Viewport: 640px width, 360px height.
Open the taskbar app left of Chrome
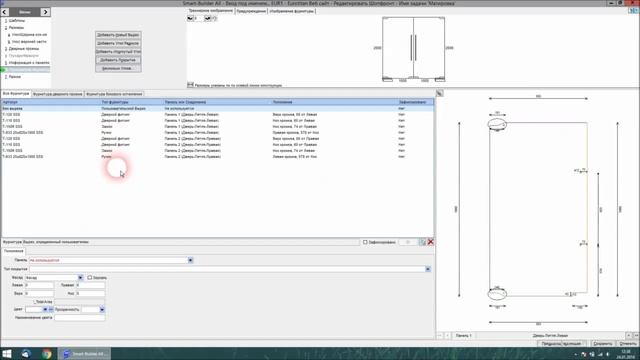(x=26, y=353)
